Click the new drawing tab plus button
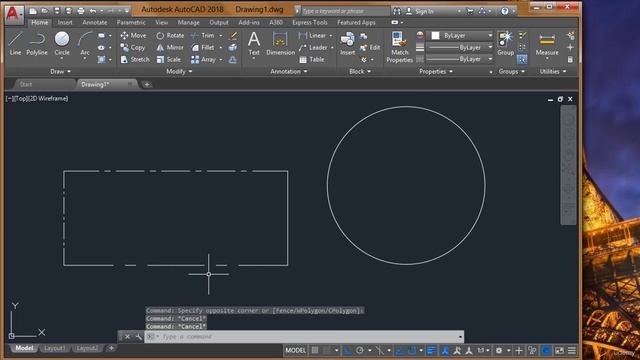Image resolution: width=640 pixels, height=360 pixels. [147, 84]
